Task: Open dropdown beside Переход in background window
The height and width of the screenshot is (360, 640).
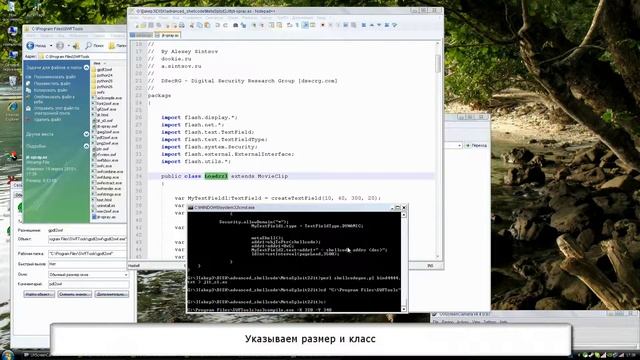Action: tap(459, 145)
